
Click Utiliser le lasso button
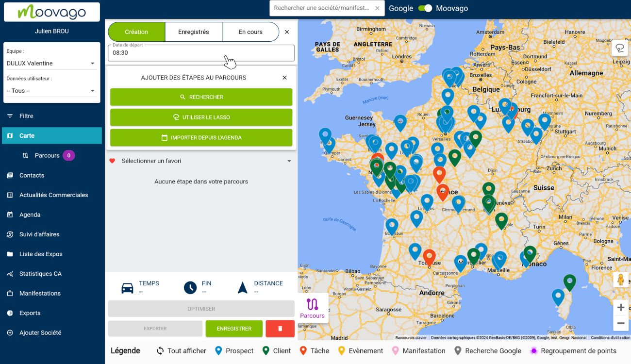tap(201, 117)
